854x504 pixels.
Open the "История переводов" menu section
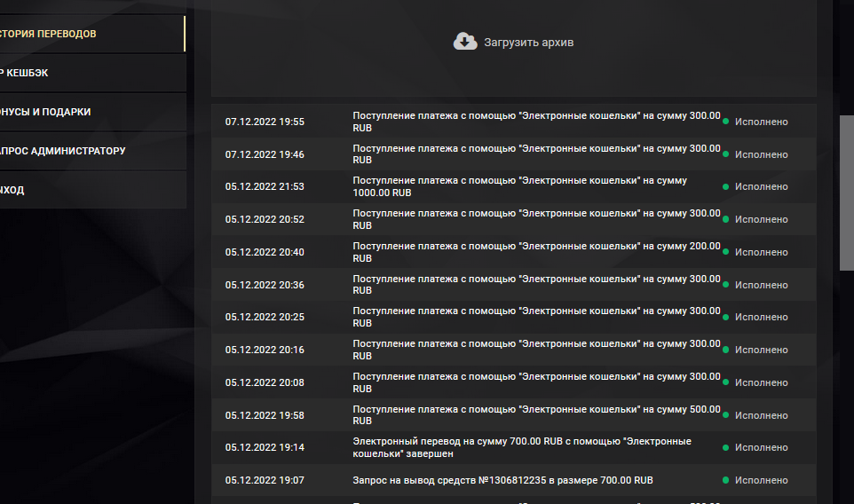point(92,34)
